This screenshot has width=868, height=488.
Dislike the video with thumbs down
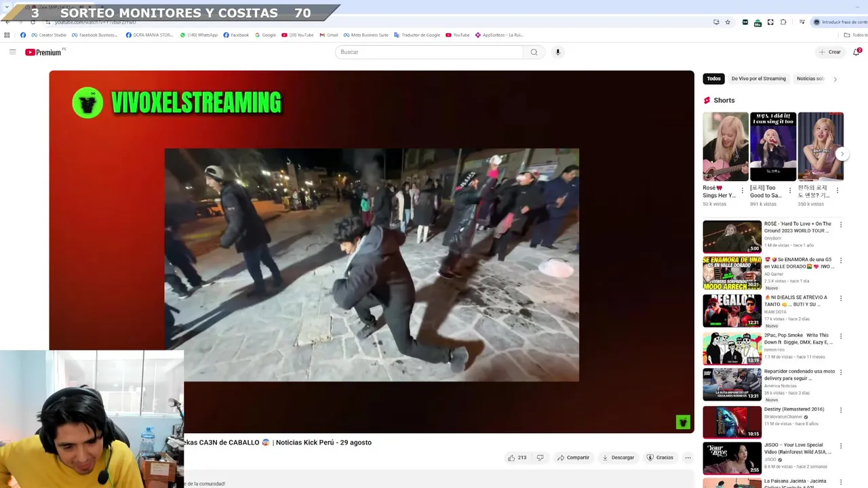point(540,457)
